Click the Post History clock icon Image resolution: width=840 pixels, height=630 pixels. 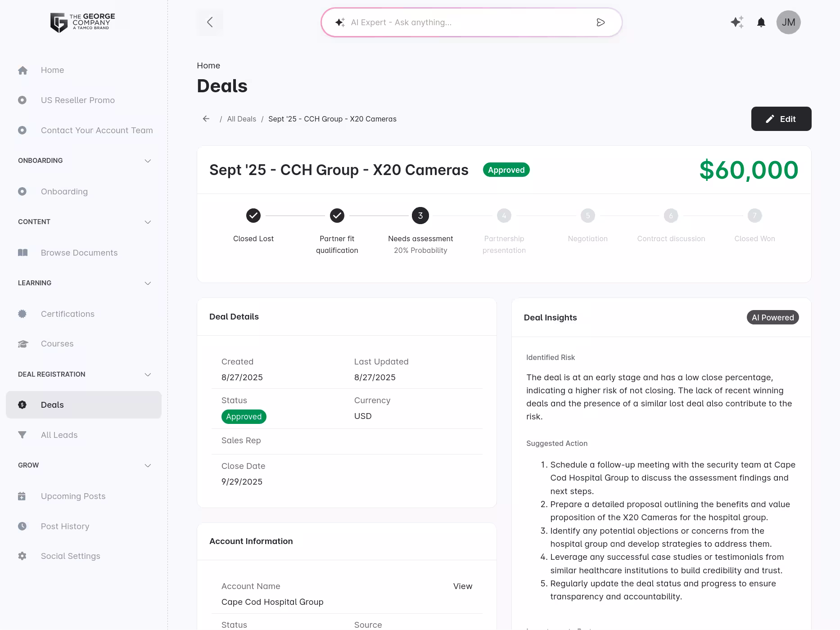(x=23, y=526)
